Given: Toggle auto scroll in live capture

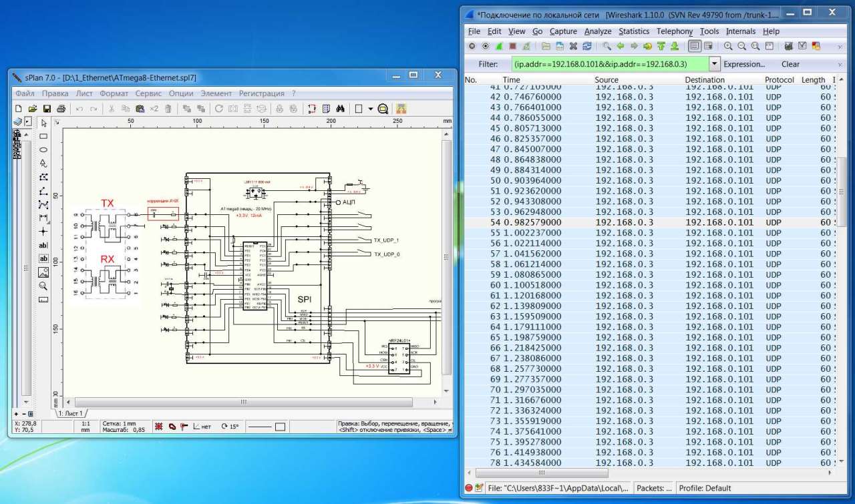Looking at the screenshot, I should point(708,46).
